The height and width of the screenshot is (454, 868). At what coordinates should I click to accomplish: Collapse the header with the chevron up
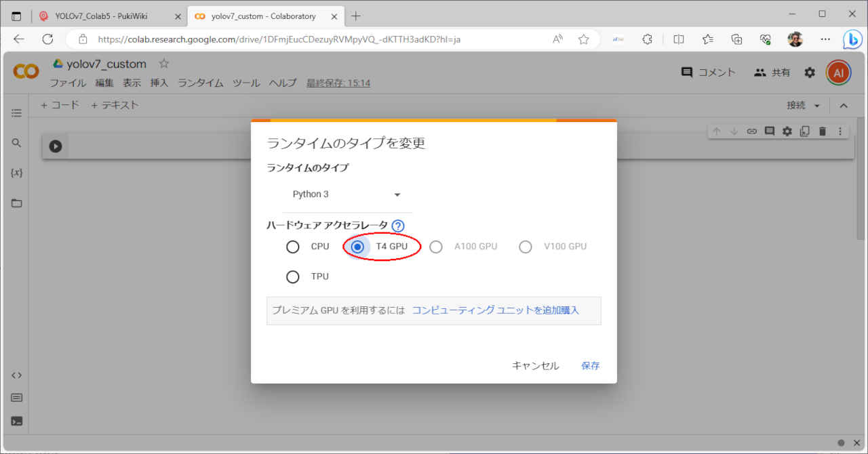tap(844, 106)
